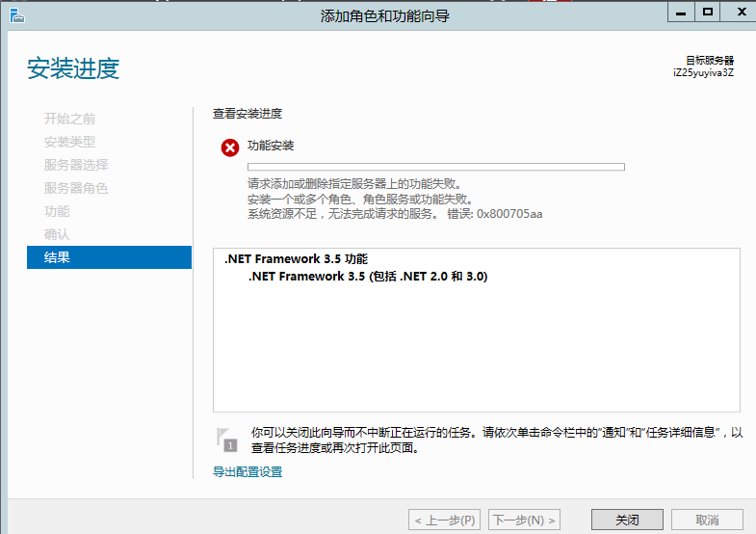Close the window using title bar X
Image resolution: width=756 pixels, height=534 pixels.
pos(737,12)
